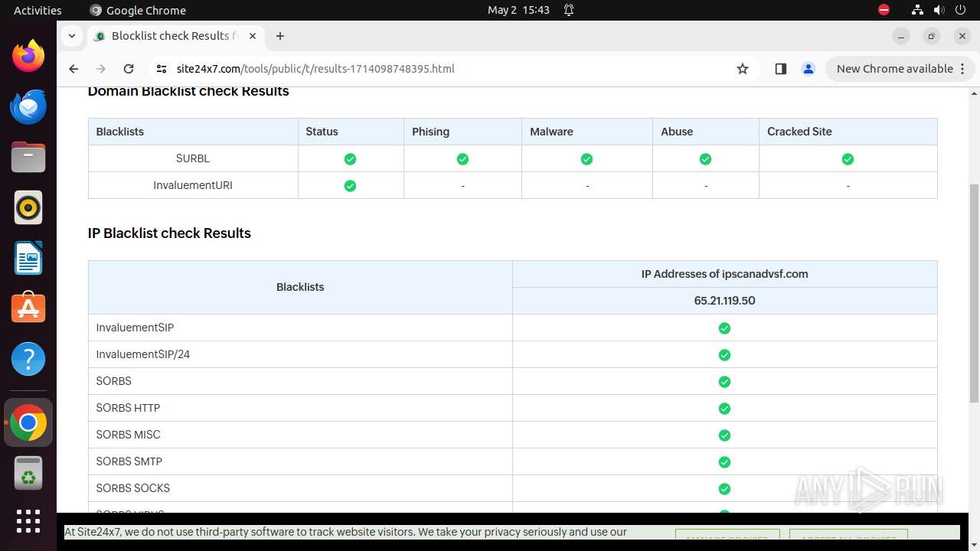Click SURBL Cracked Site green check
This screenshot has width=980, height=551.
848,159
